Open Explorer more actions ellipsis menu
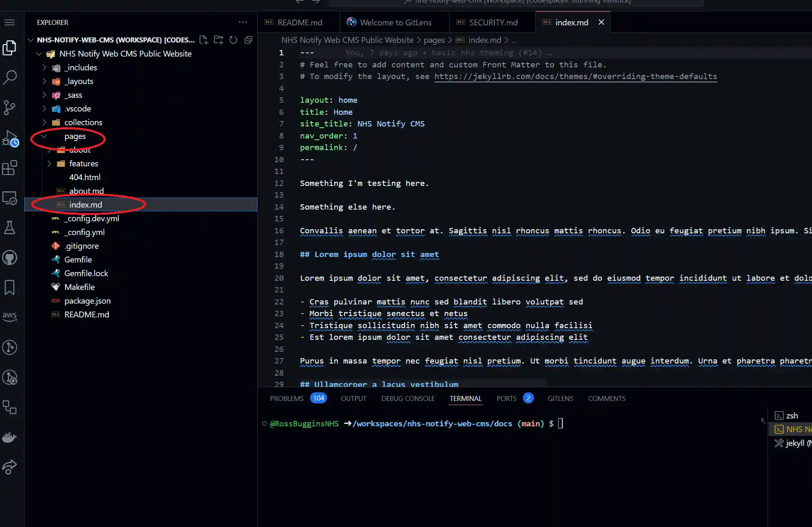The width and height of the screenshot is (812, 527). (243, 22)
